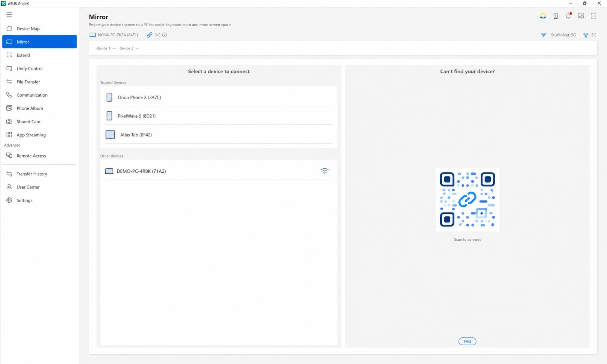Click the info icon next to 0/2
607x364 pixels.
coord(165,35)
